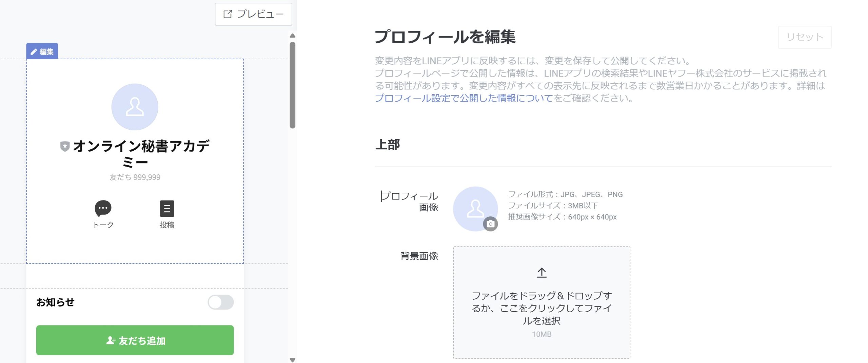Screen dimensions: 868x363
Task: Click the external-link icon in プレビュー button
Action: pos(228,14)
